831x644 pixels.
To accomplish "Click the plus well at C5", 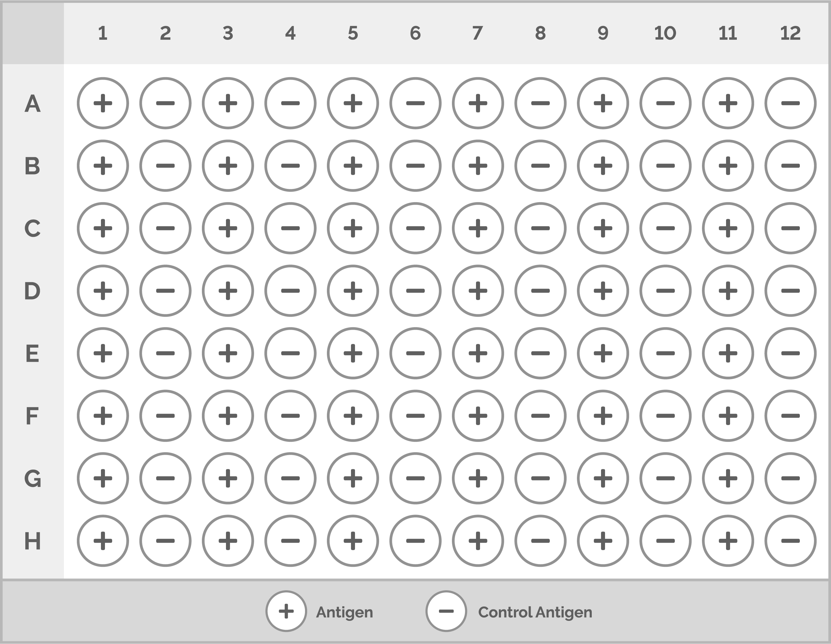I will pyautogui.click(x=353, y=228).
